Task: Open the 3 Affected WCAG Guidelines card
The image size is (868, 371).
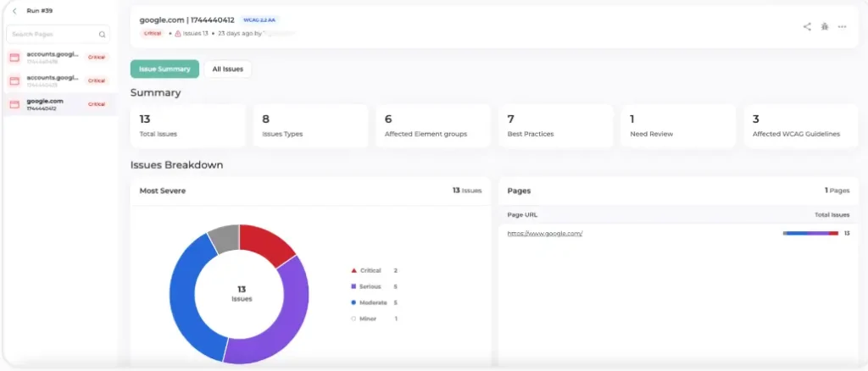Action: point(801,125)
